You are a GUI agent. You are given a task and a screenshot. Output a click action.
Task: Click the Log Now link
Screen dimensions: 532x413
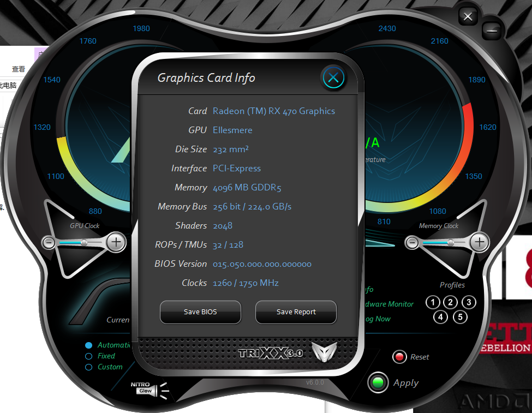click(378, 319)
